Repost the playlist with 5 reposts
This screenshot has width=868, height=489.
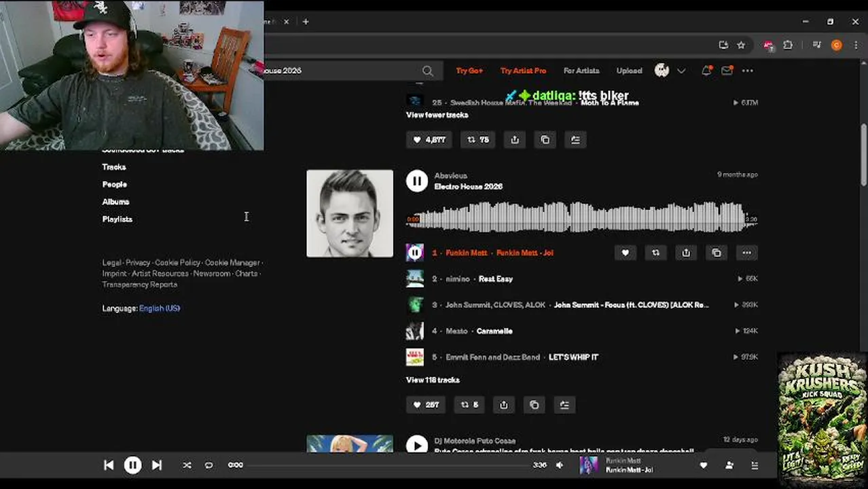tap(470, 405)
